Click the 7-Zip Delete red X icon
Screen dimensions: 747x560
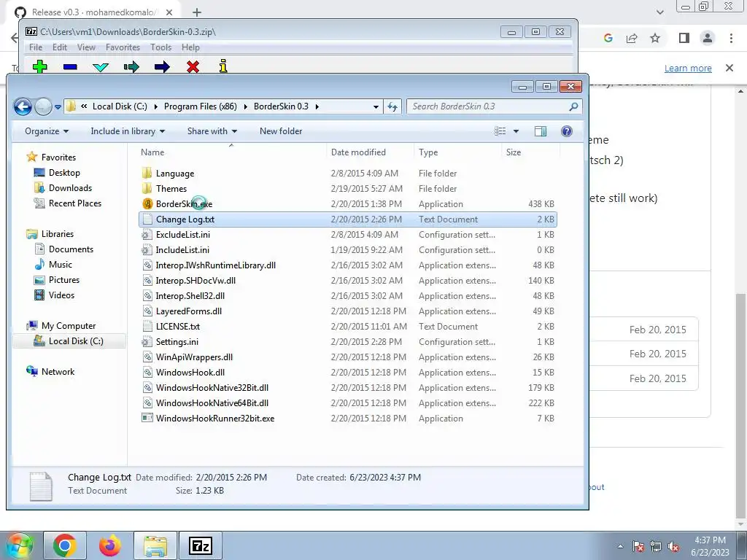193,66
